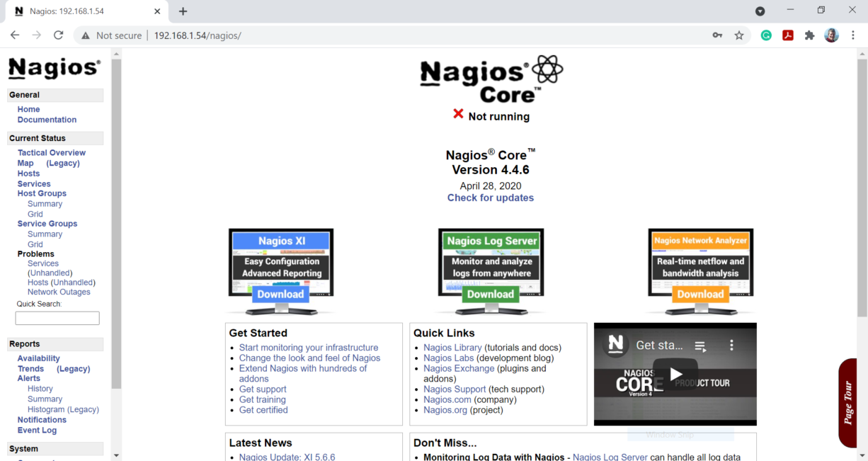Download Nagios XI via its monitor graphic
The image size is (868, 461).
pos(280,293)
